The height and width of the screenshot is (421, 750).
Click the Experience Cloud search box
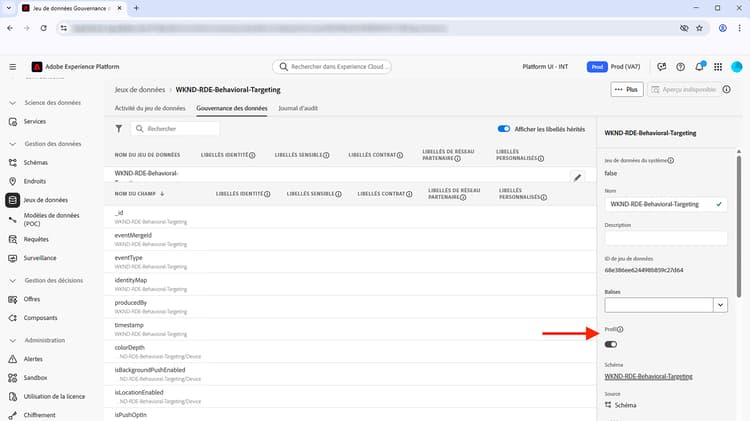[x=332, y=66]
